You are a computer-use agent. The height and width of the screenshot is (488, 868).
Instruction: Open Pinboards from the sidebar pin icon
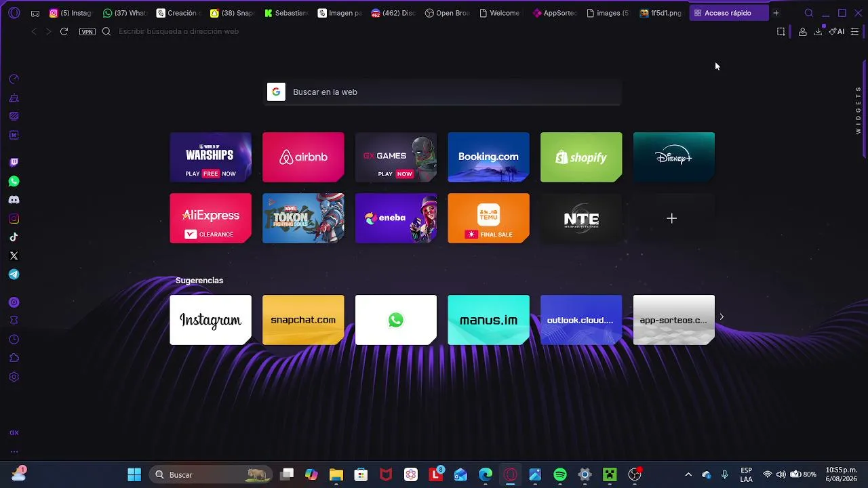tap(14, 321)
